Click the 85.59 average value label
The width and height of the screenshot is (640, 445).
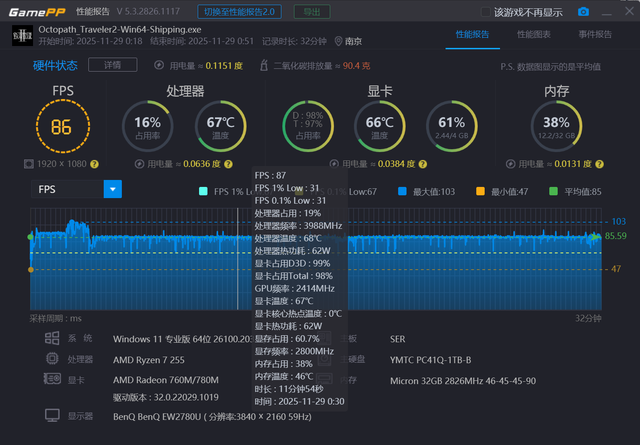[616, 236]
